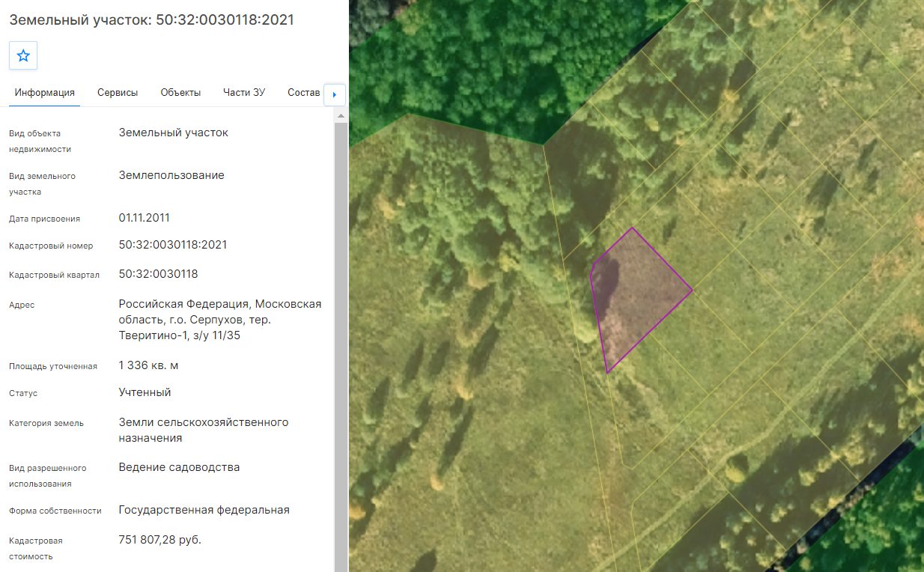Select the value Государственная федеральная
The width and height of the screenshot is (924, 572).
pos(204,510)
